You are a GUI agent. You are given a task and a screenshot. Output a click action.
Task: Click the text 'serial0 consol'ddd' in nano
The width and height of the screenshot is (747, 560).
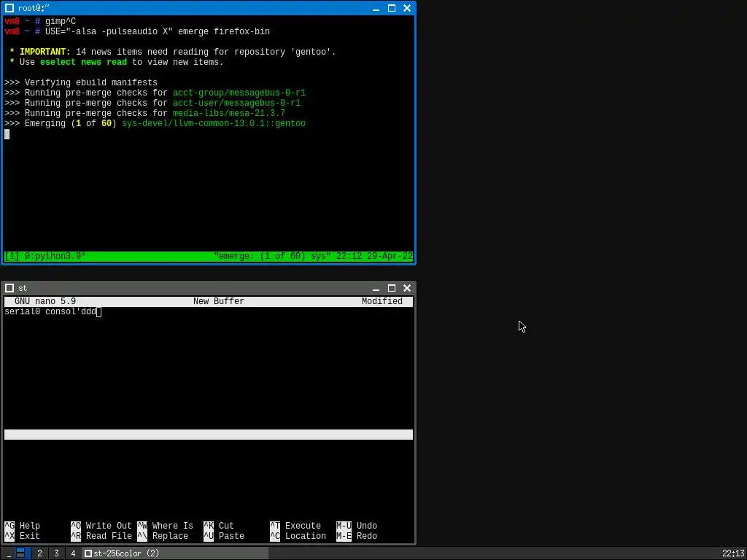coord(50,312)
